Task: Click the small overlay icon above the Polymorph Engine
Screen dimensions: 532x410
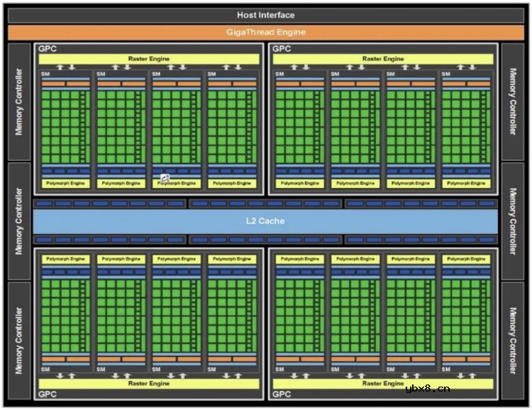Action: (x=165, y=178)
